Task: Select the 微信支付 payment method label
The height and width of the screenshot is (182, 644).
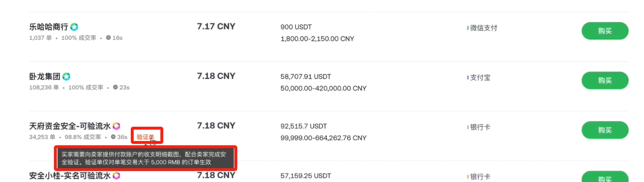Action: (x=484, y=28)
